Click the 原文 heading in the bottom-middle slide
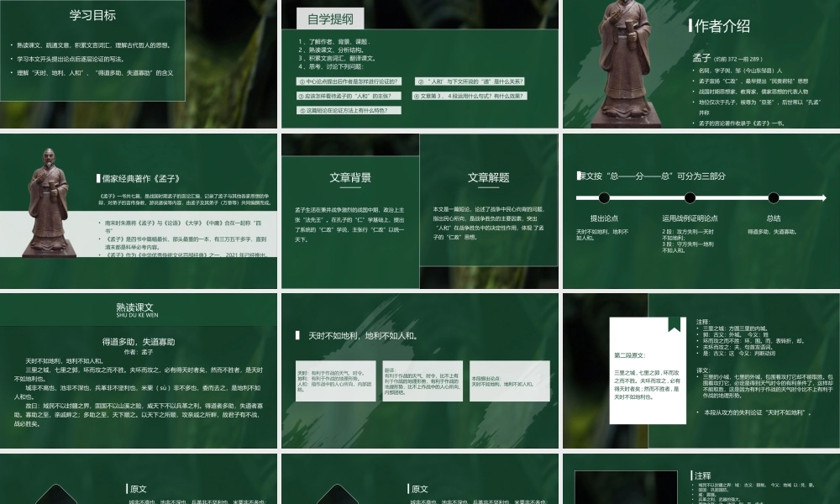The height and width of the screenshot is (504, 840). pyautogui.click(x=419, y=489)
